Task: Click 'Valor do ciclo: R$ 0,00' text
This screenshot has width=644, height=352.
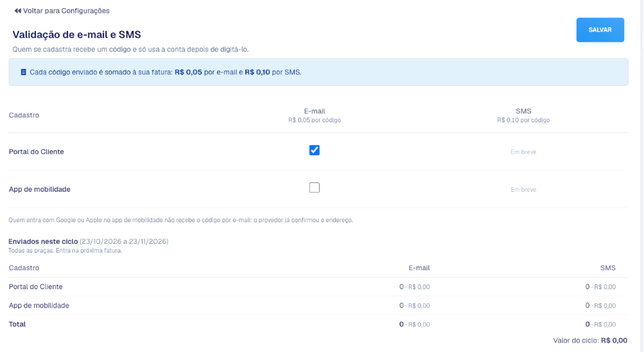Action: [x=590, y=341]
